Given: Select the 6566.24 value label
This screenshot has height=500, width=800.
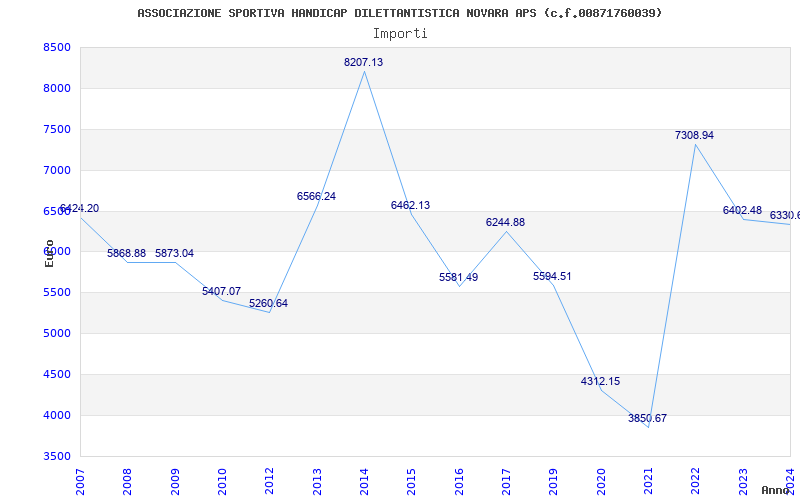Looking at the screenshot, I should pos(316,196).
